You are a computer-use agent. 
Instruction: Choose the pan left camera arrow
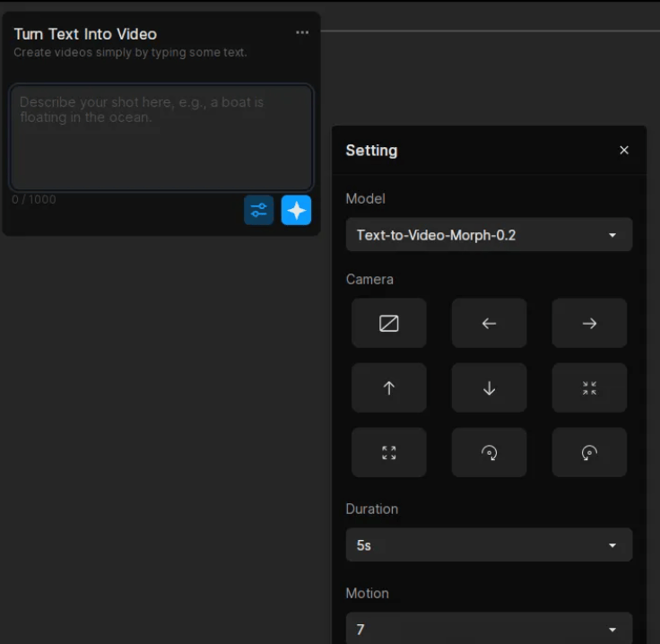click(489, 323)
